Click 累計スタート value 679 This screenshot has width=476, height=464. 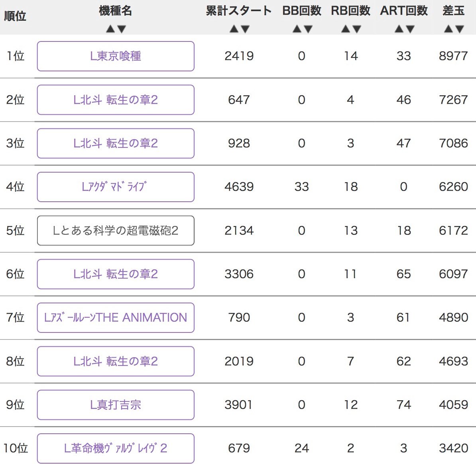(x=239, y=448)
